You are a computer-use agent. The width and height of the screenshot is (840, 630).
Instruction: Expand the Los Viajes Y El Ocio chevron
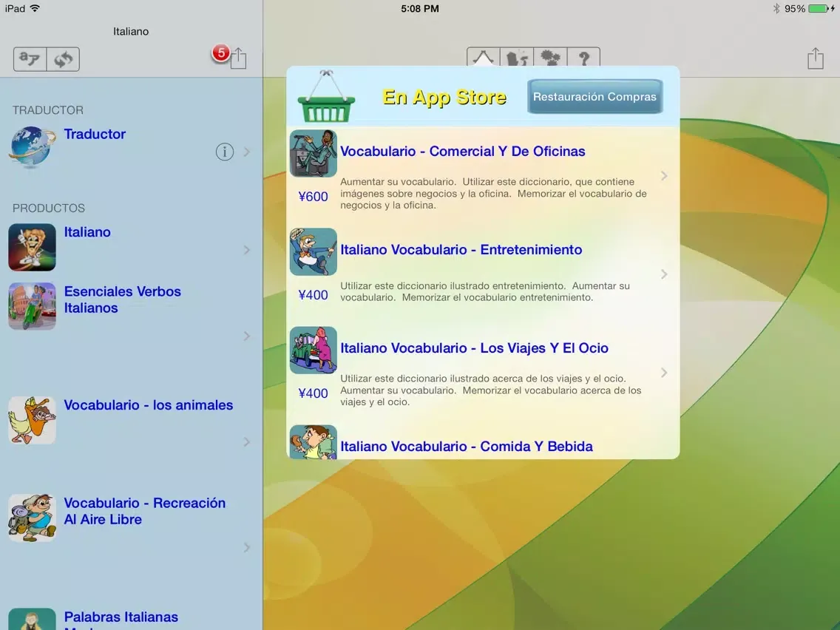point(664,373)
